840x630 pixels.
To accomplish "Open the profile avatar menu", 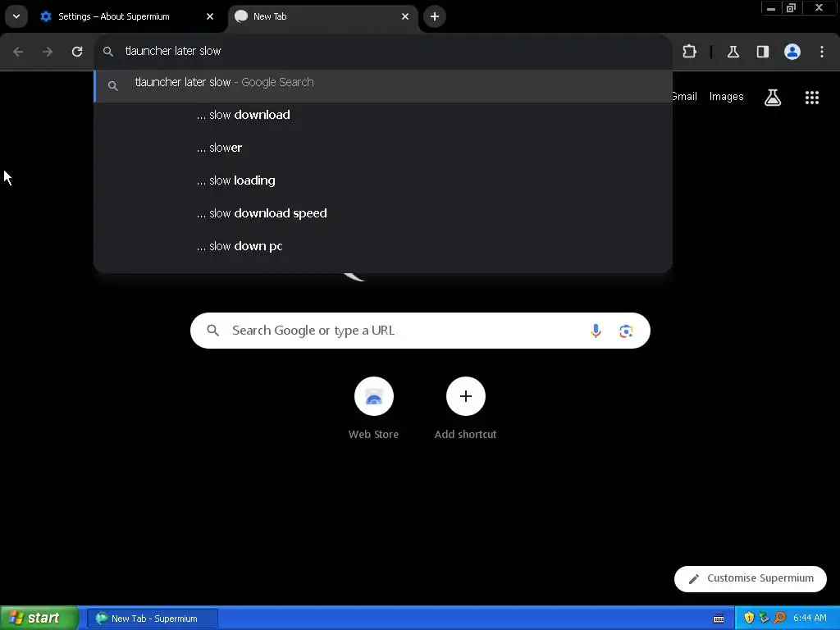I will tap(792, 52).
